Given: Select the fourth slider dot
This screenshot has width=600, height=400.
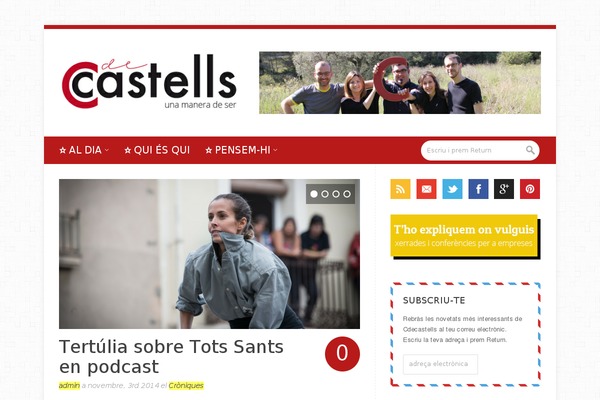Looking at the screenshot, I should pyautogui.click(x=347, y=194).
